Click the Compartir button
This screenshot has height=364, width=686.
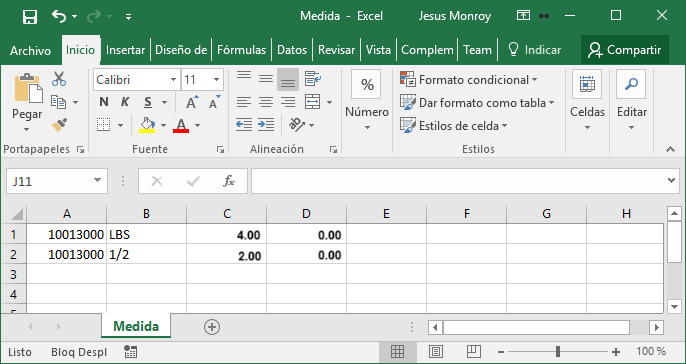(624, 50)
